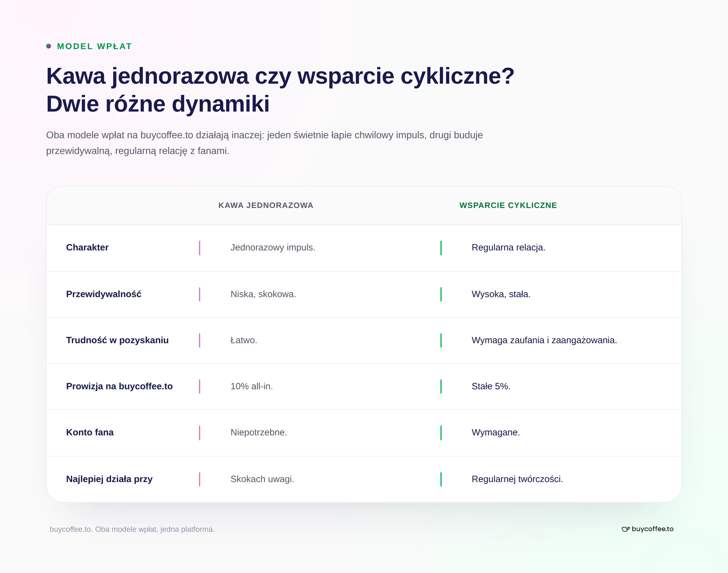Click the cell 'Stałe 5%.'
Screen dimensions: 728x573
coord(491,387)
